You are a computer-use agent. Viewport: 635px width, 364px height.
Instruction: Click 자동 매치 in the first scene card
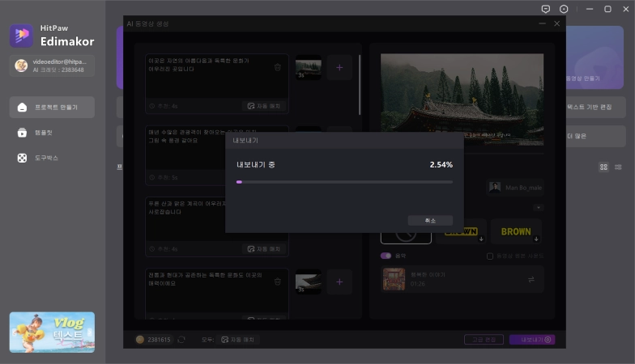coord(264,106)
